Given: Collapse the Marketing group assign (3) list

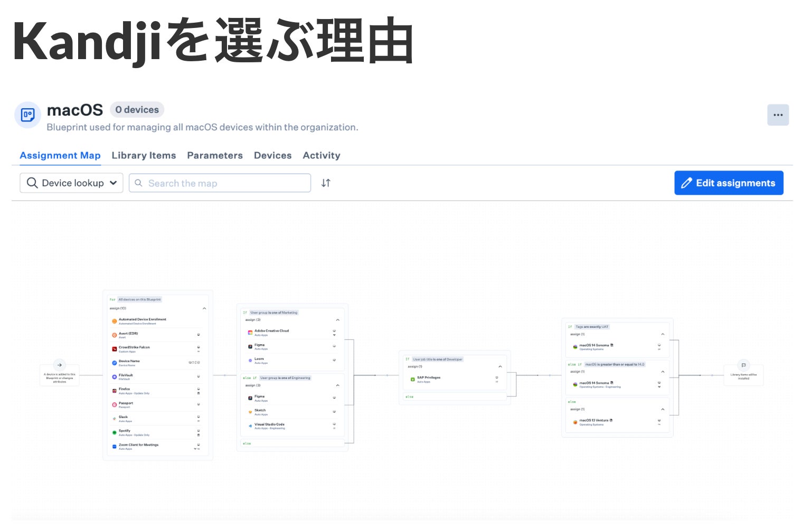Looking at the screenshot, I should (x=338, y=320).
